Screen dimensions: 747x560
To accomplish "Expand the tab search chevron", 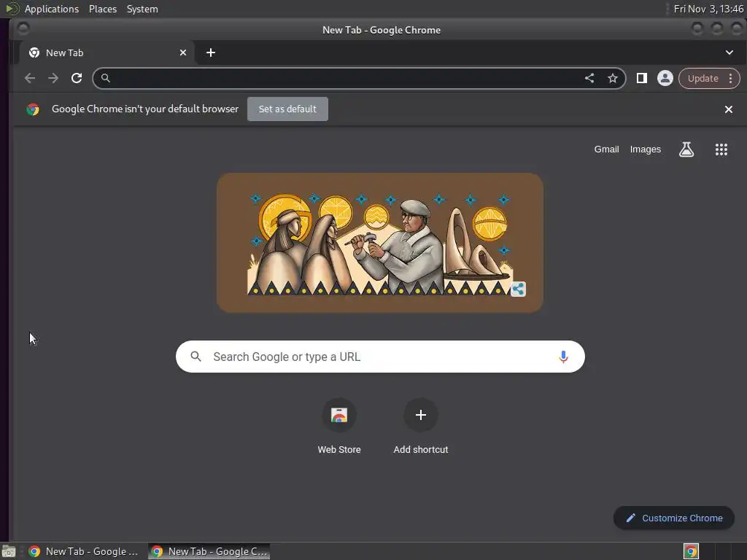I will [x=729, y=52].
